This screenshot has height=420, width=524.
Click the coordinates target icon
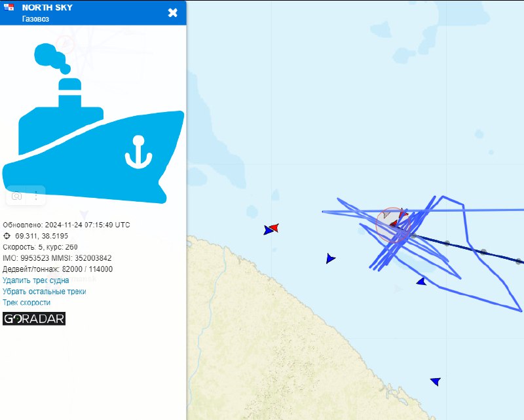[7, 236]
